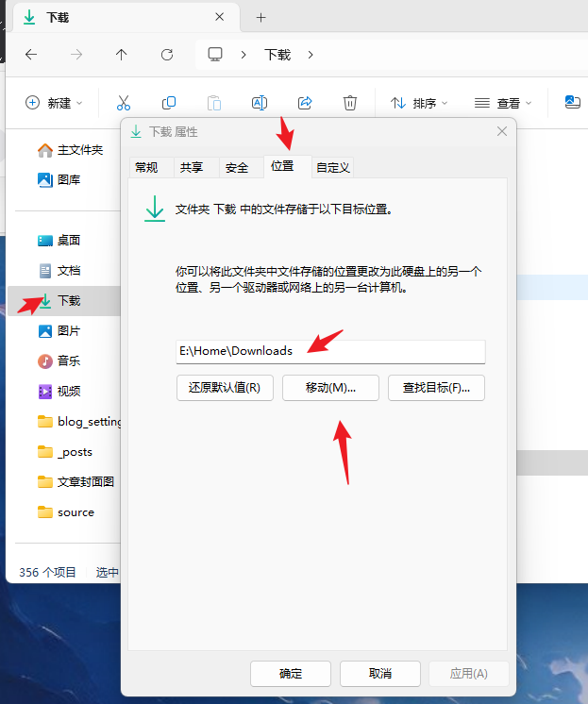Select 文档 in the sidebar
Image resolution: width=588 pixels, height=704 pixels.
pos(69,271)
